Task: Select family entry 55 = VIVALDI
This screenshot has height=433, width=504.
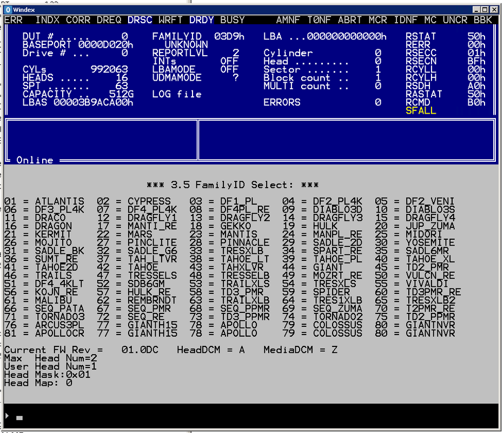Action: [x=412, y=284]
